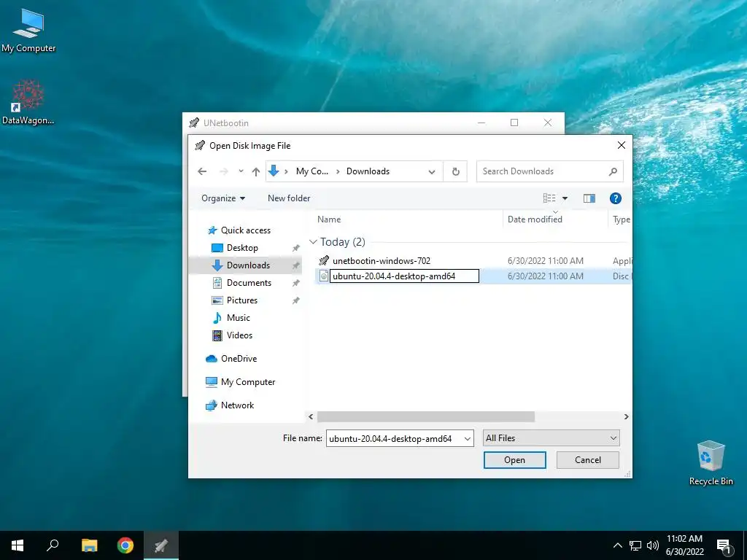Open My Computer desktop icon
Viewport: 747px width, 560px height.
[28, 31]
